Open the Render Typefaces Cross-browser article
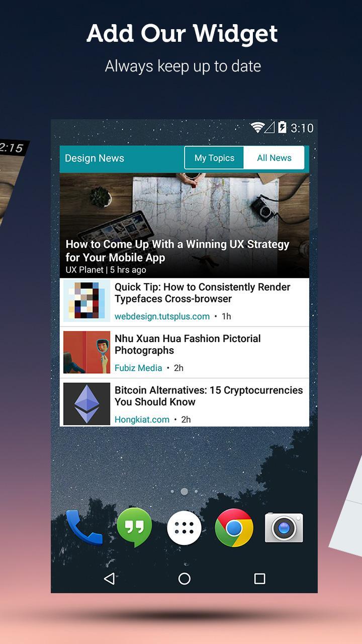Viewport: 362px width, 644px height. [x=185, y=302]
